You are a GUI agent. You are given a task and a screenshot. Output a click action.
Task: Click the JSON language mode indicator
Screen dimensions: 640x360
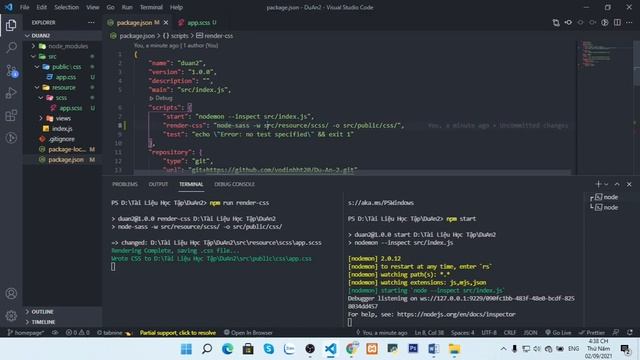(530, 333)
